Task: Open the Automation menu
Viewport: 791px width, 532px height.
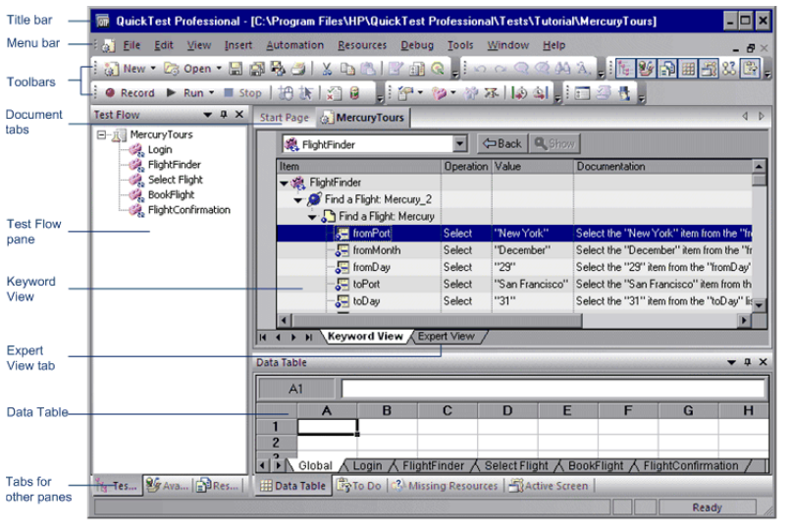Action: point(294,45)
